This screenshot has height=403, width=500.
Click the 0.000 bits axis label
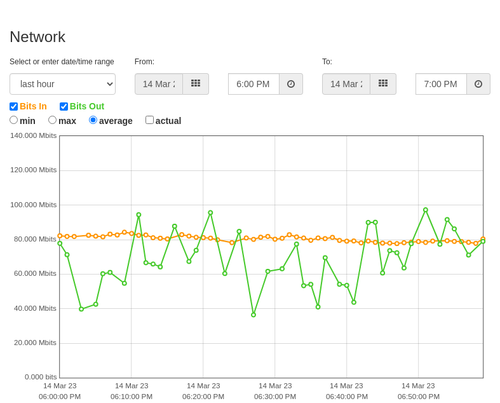41,377
